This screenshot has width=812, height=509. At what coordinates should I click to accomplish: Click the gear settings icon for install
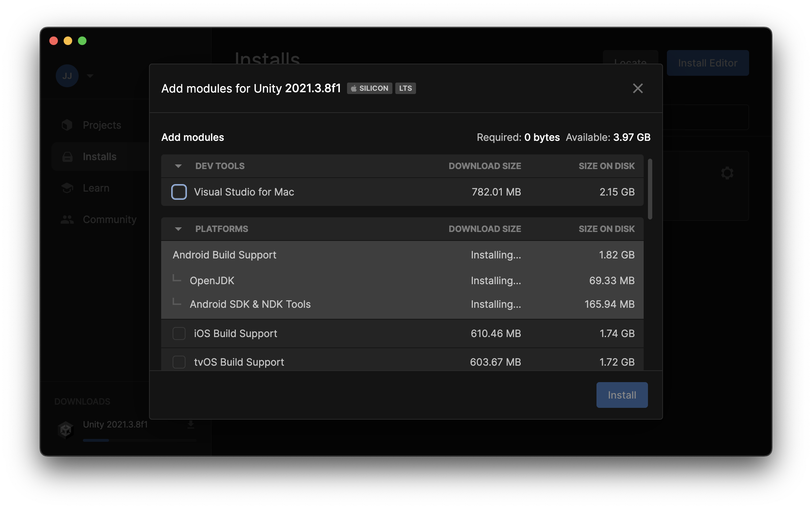coord(727,173)
